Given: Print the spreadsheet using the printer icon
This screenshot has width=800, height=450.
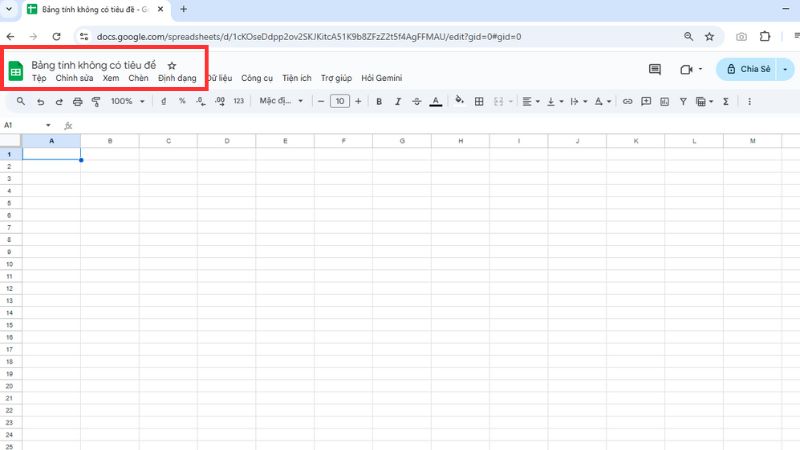Looking at the screenshot, I should click(77, 101).
